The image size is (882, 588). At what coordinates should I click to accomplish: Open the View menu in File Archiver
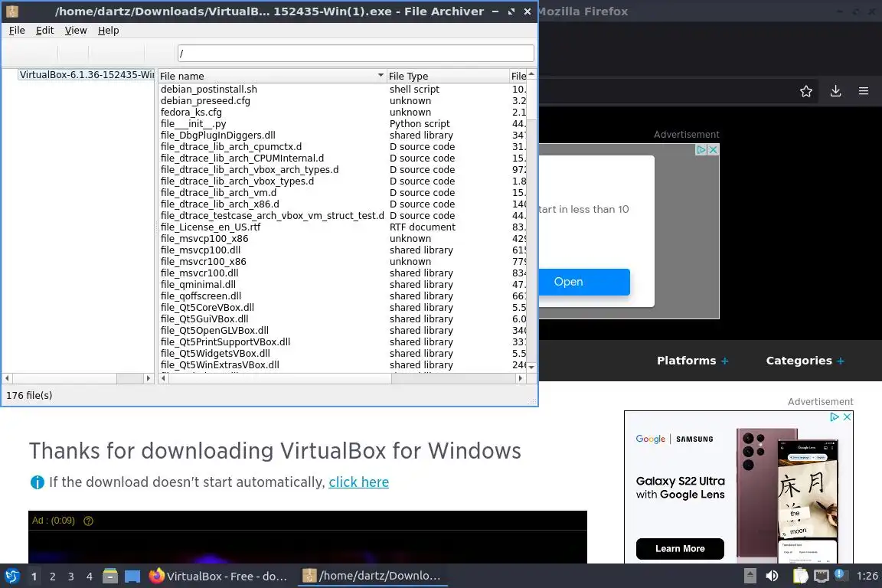75,31
